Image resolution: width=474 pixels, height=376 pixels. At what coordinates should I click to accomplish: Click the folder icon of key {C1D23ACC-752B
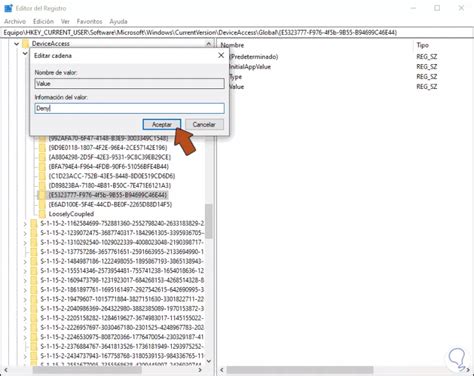[42, 176]
